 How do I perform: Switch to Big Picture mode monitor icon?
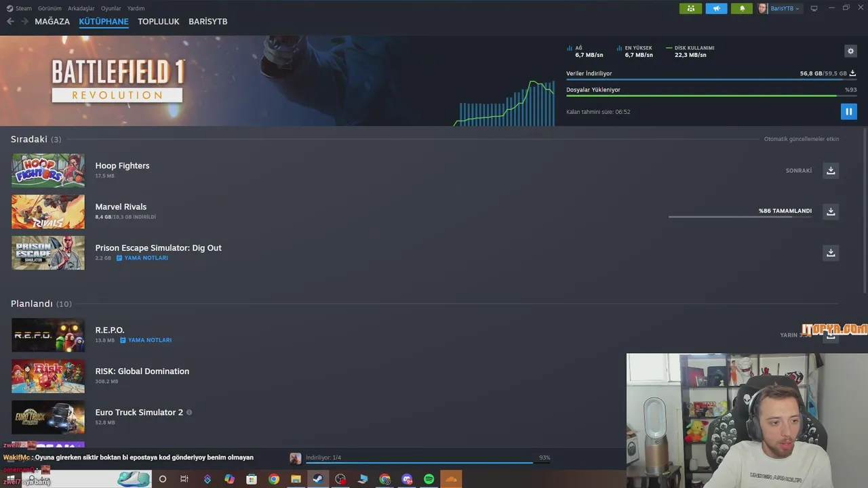pyautogui.click(x=814, y=8)
